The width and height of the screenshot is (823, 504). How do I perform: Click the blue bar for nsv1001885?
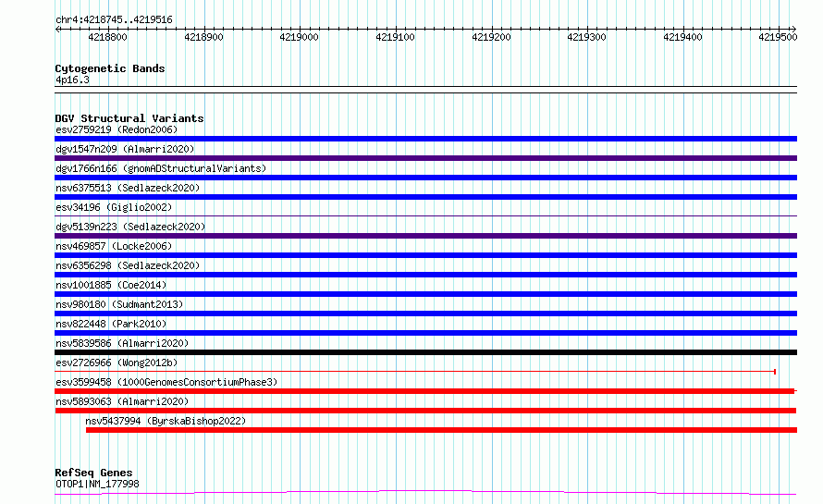pos(425,294)
